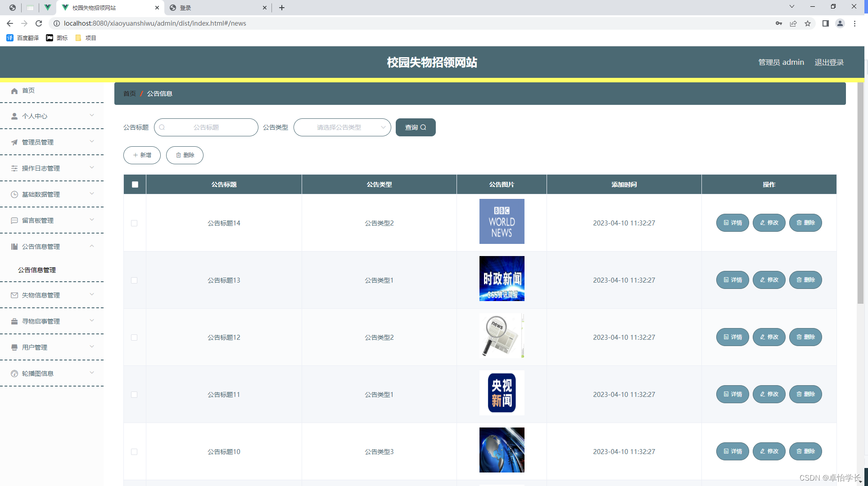Check the row checkbox for 公告标题12

click(x=134, y=337)
